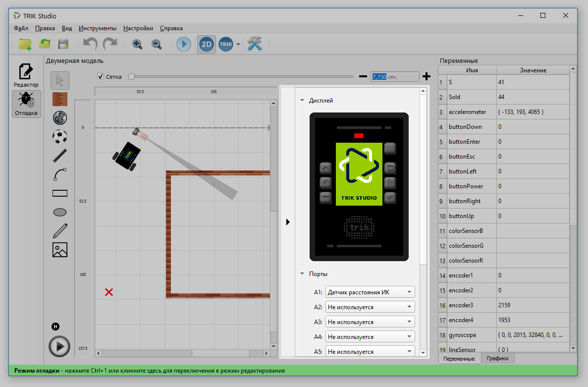Open project with green arrow folder icon

pyautogui.click(x=45, y=44)
